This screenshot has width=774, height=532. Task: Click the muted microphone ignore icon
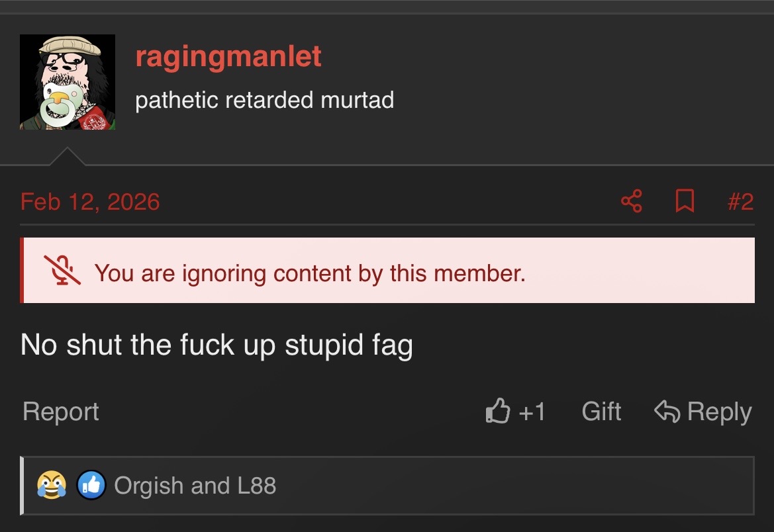pos(62,271)
